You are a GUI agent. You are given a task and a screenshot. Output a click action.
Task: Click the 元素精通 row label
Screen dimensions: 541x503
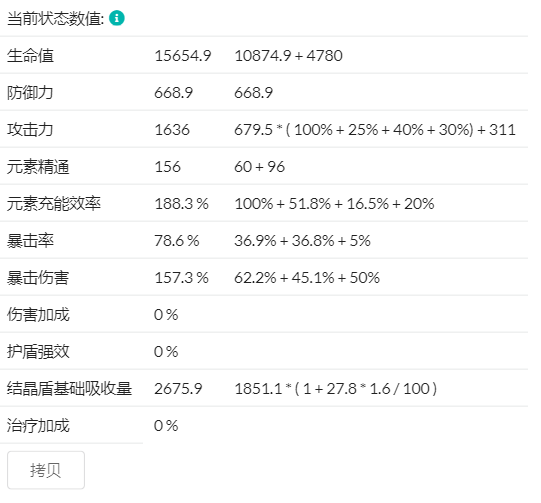point(38,167)
